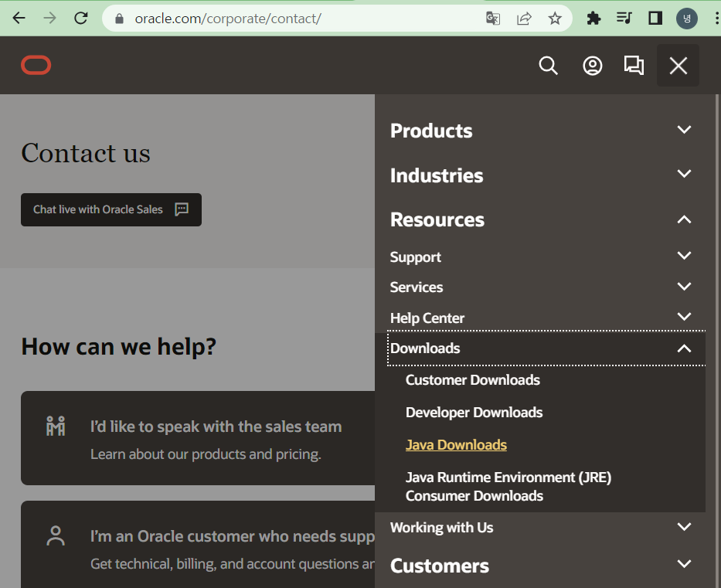This screenshot has width=721, height=588.
Task: Expand the Support chevron
Action: 684,256
